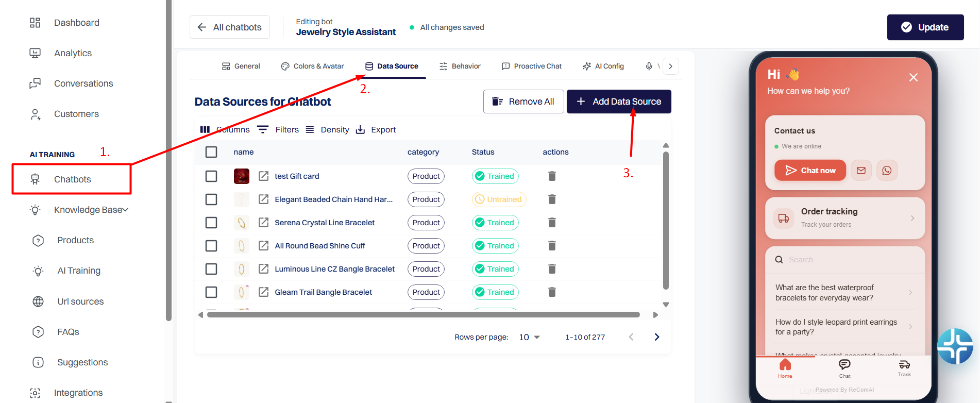Delete Elegant Beaded Chain Hand Har... source
980x403 pixels.
pos(552,199)
